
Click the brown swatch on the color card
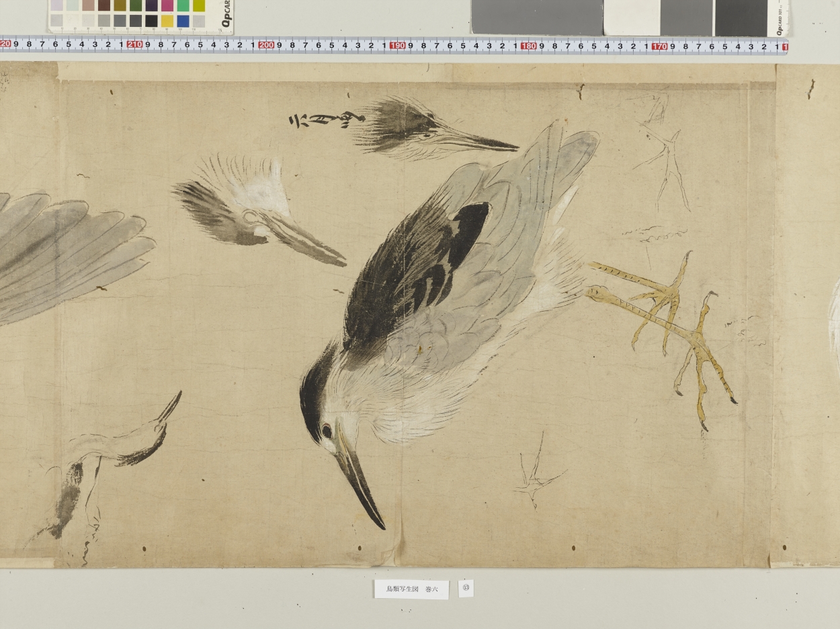(x=104, y=5)
